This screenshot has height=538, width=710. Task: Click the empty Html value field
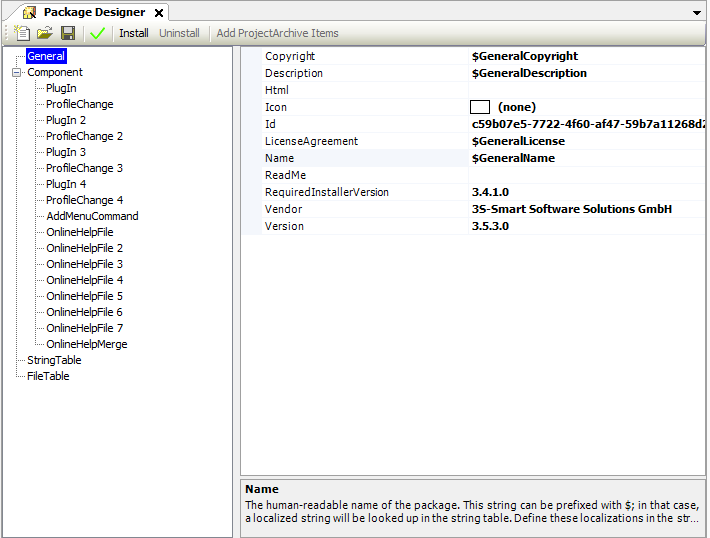click(585, 90)
